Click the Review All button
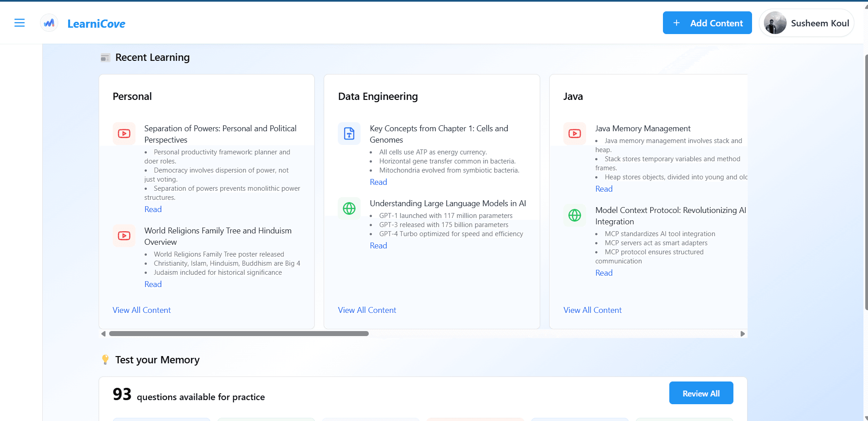The image size is (868, 421). pyautogui.click(x=701, y=393)
